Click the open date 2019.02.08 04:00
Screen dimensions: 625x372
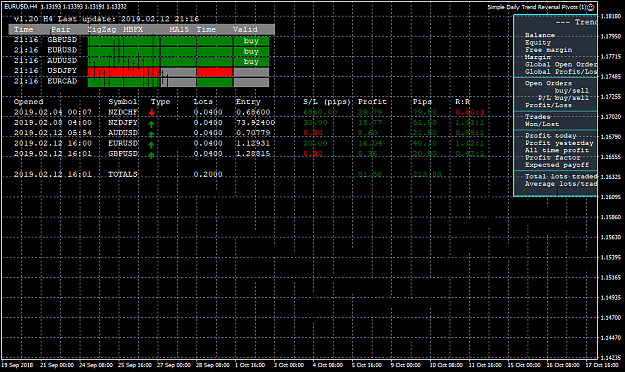53,123
